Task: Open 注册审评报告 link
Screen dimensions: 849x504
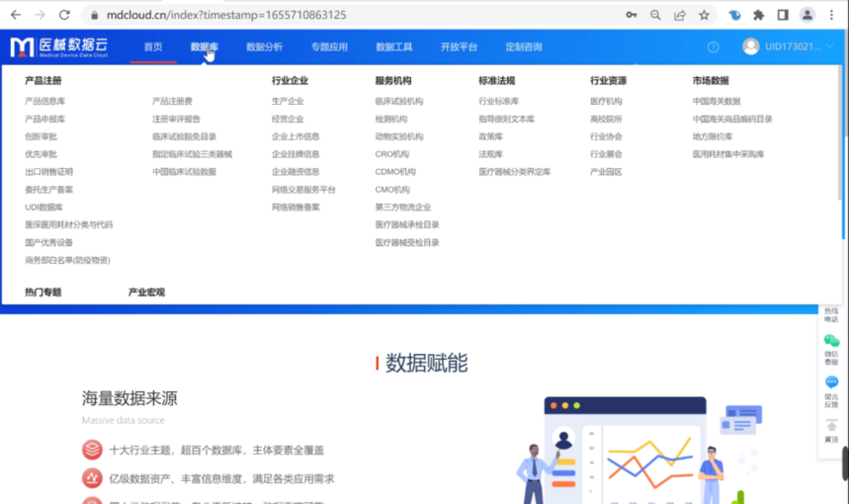Action: [176, 120]
